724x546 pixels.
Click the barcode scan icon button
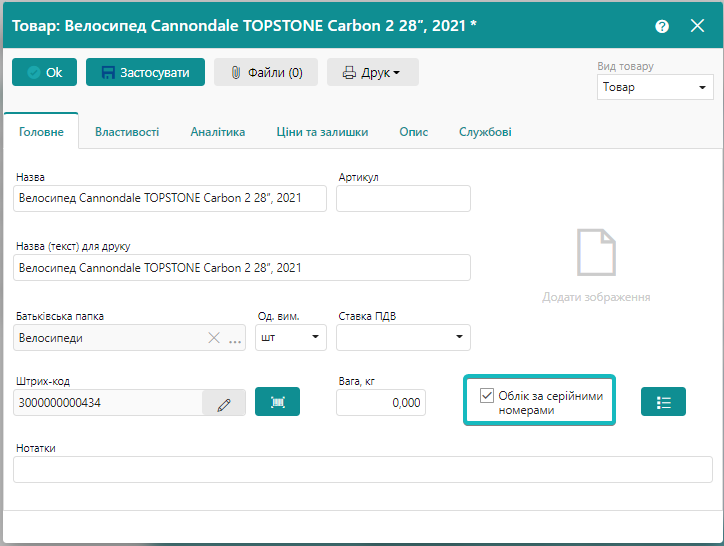pos(277,402)
